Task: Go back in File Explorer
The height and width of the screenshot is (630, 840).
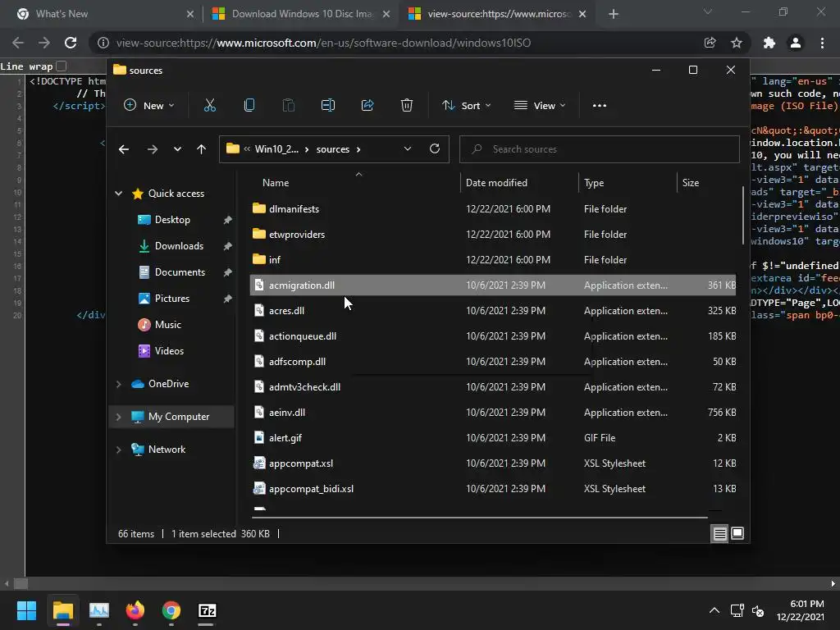Action: (124, 149)
